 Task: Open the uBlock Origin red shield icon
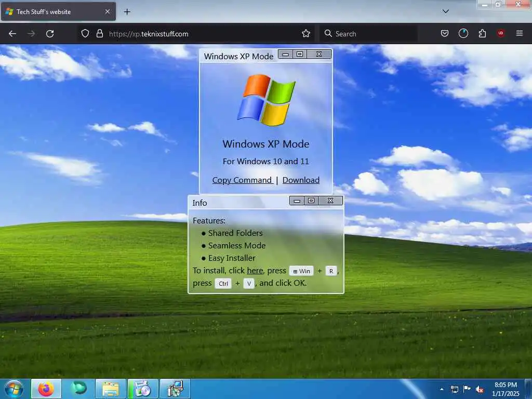501,33
